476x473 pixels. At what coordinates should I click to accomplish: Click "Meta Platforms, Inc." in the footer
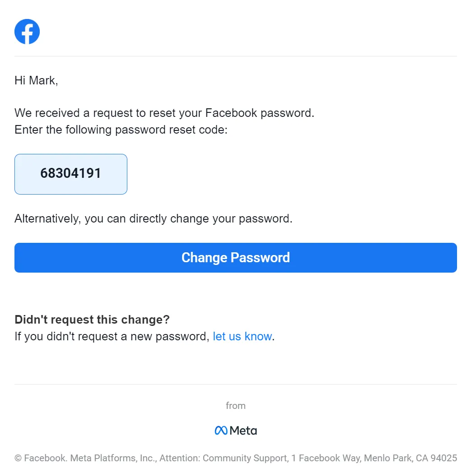coord(113,458)
